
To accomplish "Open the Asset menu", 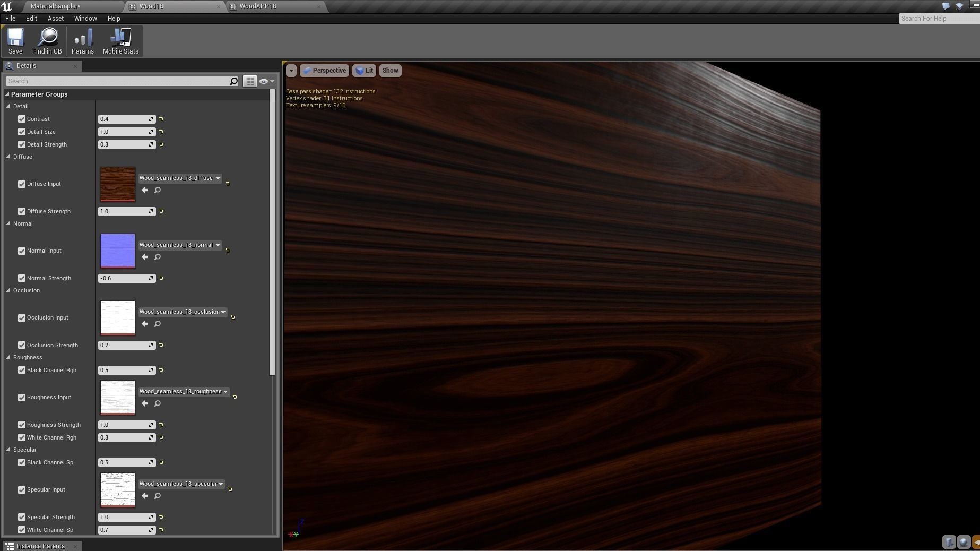I will click(55, 18).
